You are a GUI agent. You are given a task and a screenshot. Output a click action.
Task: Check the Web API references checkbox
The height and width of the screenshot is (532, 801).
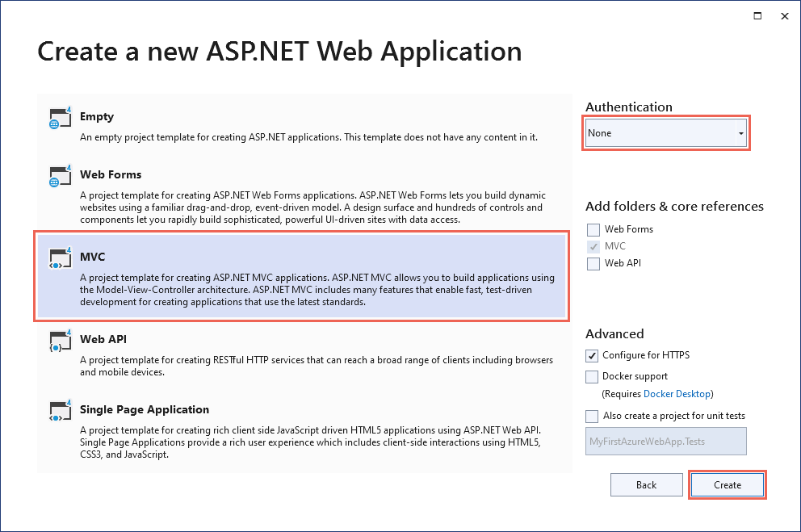[x=594, y=263]
